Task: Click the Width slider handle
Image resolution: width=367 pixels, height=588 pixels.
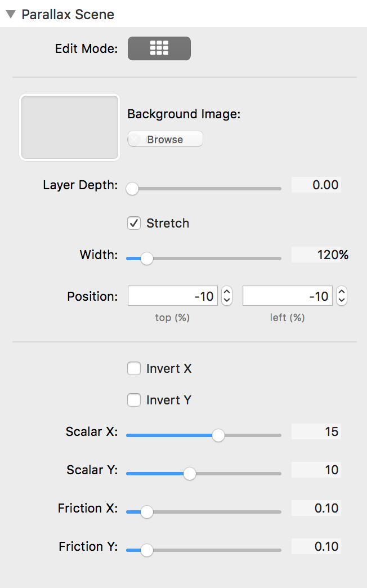Action: 146,259
